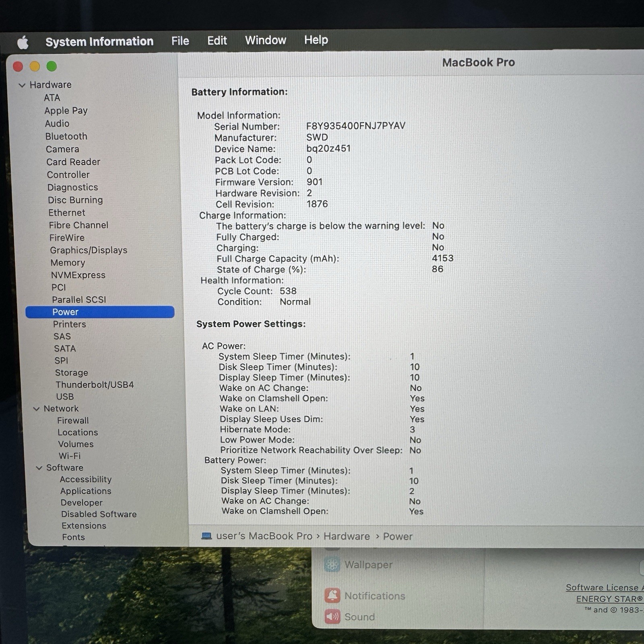
Task: Click the Condition value Normal
Action: (x=295, y=302)
